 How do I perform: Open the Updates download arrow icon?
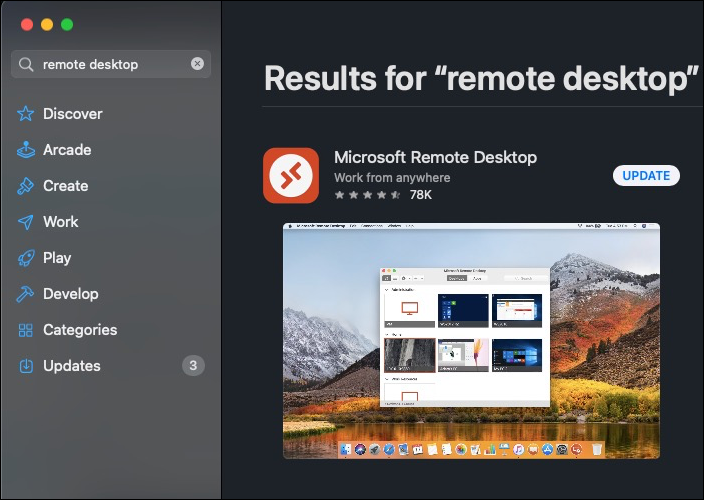26,366
